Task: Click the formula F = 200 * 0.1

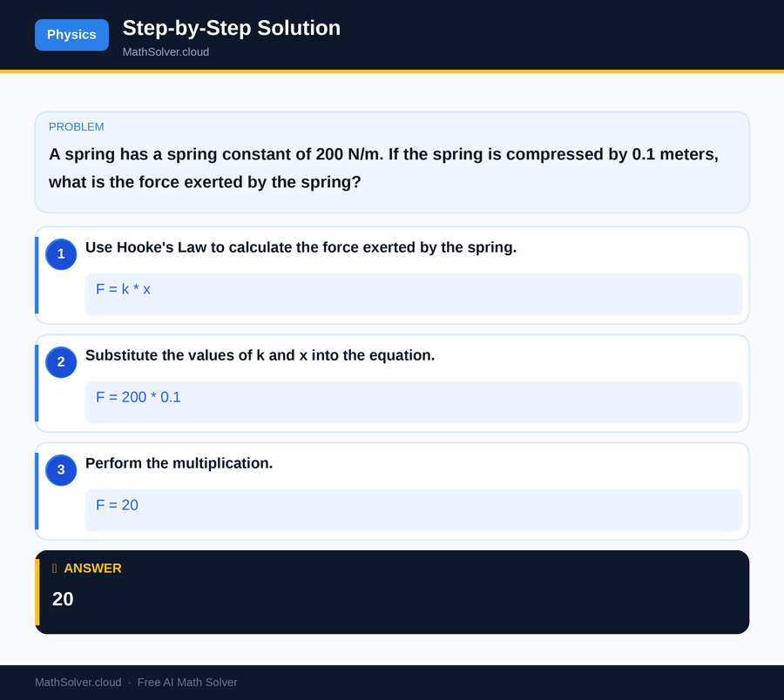Action: point(138,397)
